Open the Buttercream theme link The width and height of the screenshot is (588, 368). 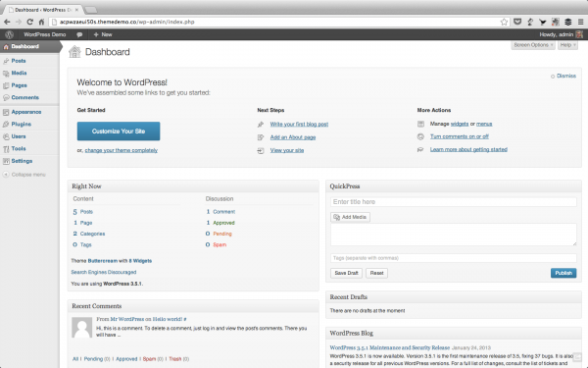pos(103,261)
